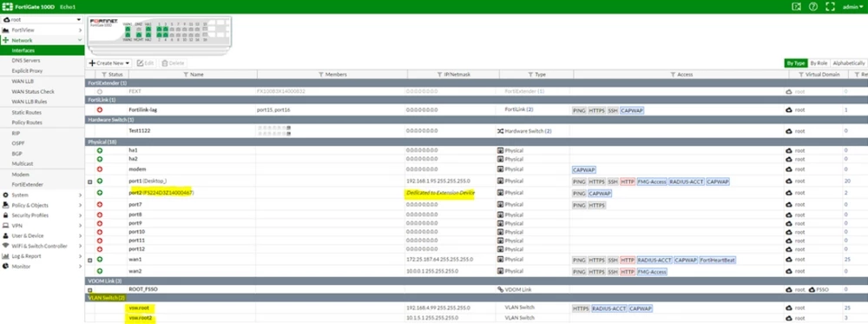
Task: Click the red status icon for modem
Action: (x=100, y=169)
